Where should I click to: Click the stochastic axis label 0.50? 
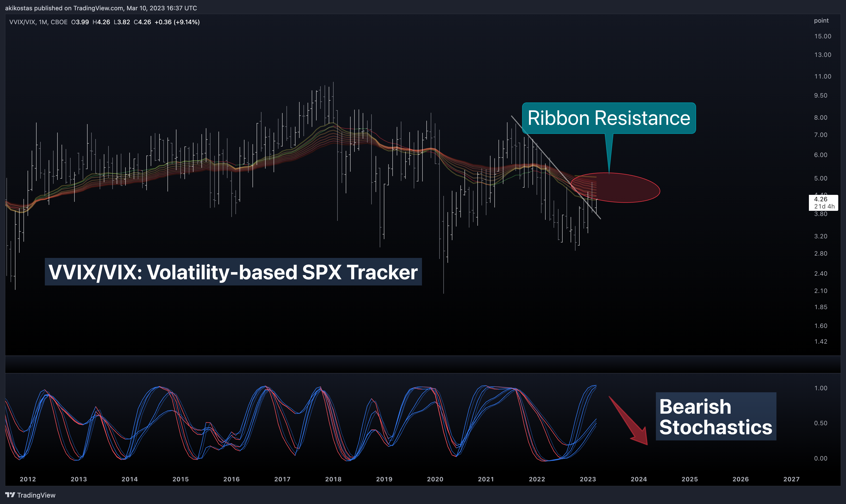[x=820, y=423]
